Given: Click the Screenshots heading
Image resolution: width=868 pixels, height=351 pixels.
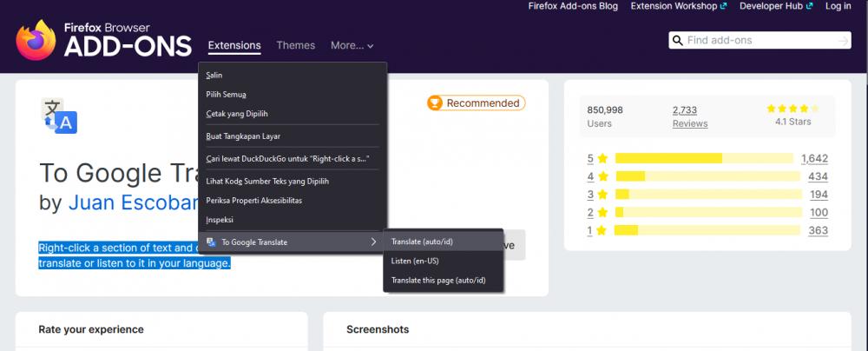Looking at the screenshot, I should 378,329.
